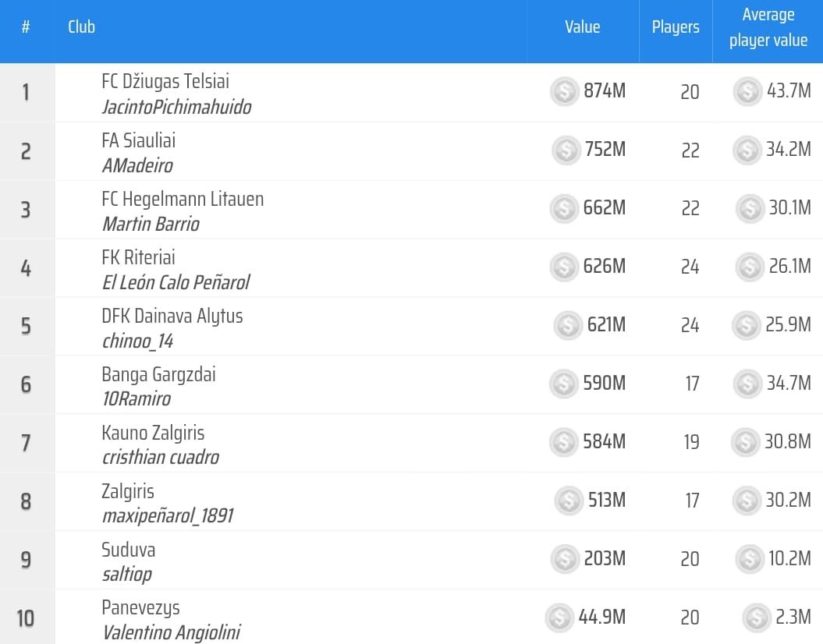The image size is (823, 644).
Task: Click coin icon next to 25.9M average
Action: [747, 325]
